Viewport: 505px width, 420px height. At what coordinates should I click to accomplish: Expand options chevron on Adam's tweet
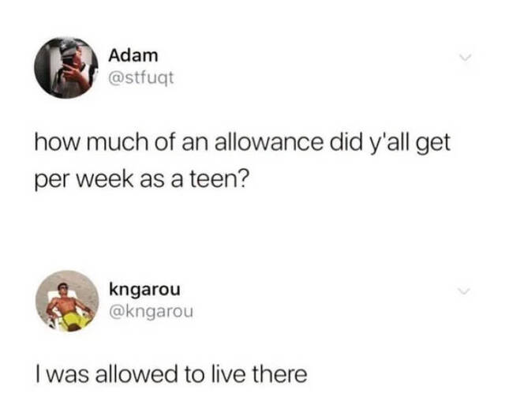[x=465, y=58]
